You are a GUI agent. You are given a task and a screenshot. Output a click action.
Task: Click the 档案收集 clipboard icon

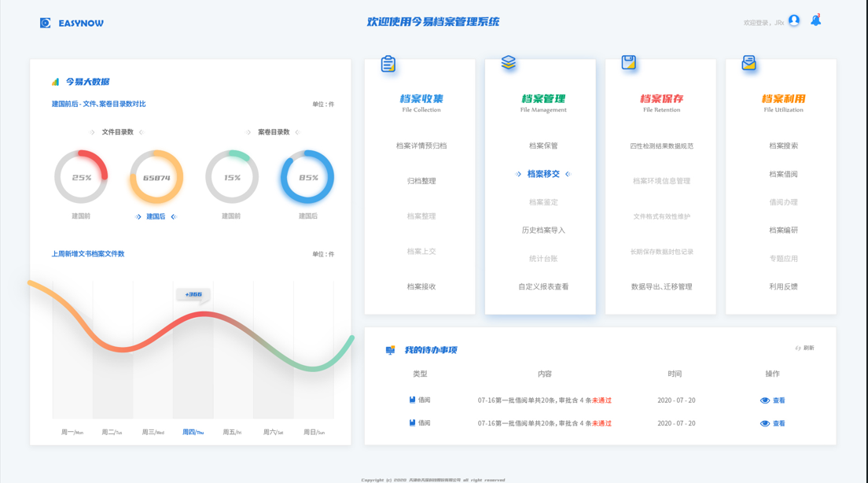coord(388,65)
